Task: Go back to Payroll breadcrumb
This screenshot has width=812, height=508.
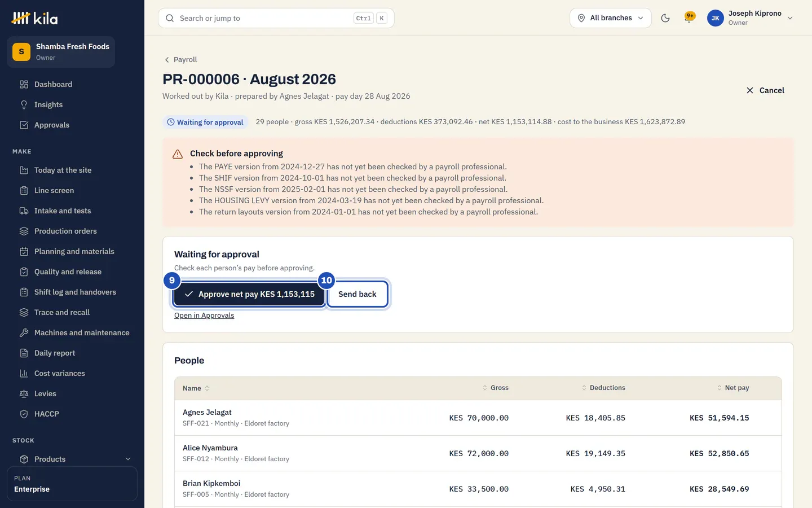Action: tap(180, 59)
